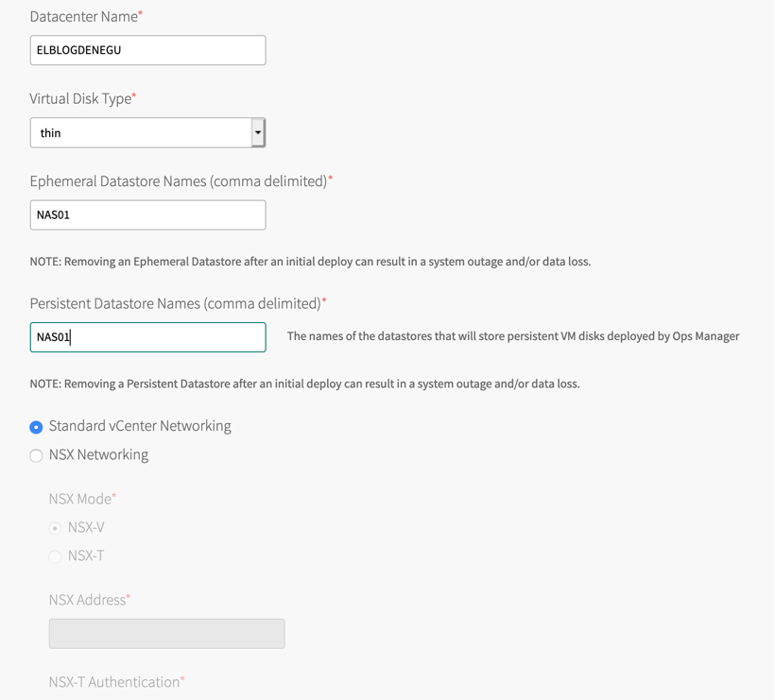The width and height of the screenshot is (775, 700).
Task: Click the Virtual Disk Type dropdown arrow
Action: pos(258,132)
